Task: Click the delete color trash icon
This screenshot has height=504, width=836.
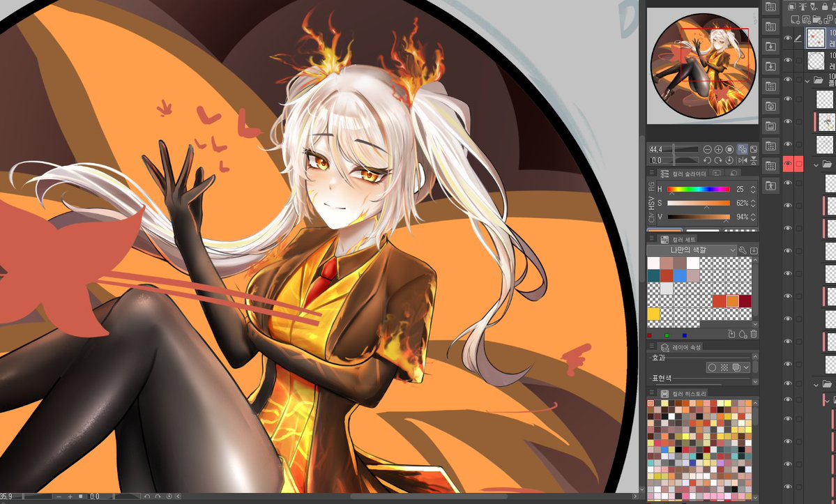Action: point(753,334)
